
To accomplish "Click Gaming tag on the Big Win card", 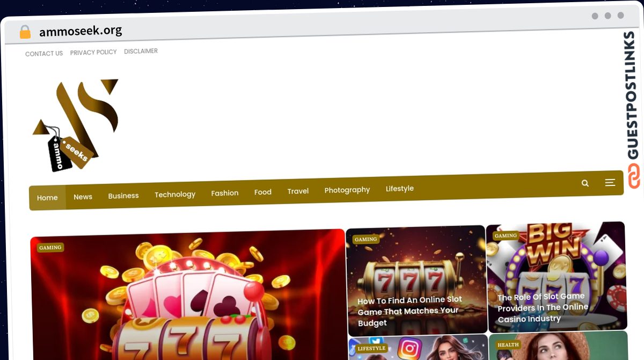I will (506, 236).
